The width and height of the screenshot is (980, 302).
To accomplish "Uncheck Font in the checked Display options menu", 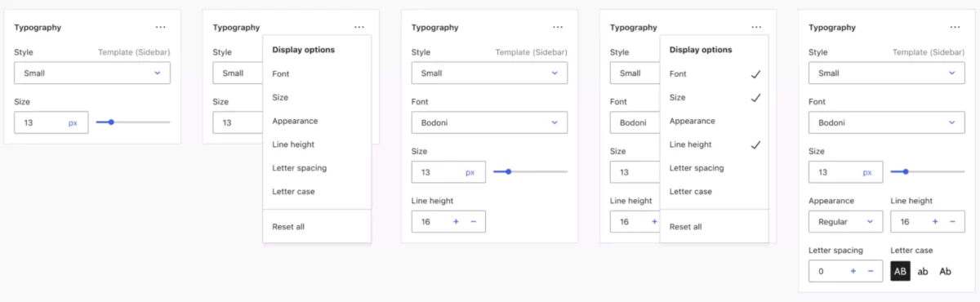I will (x=714, y=73).
